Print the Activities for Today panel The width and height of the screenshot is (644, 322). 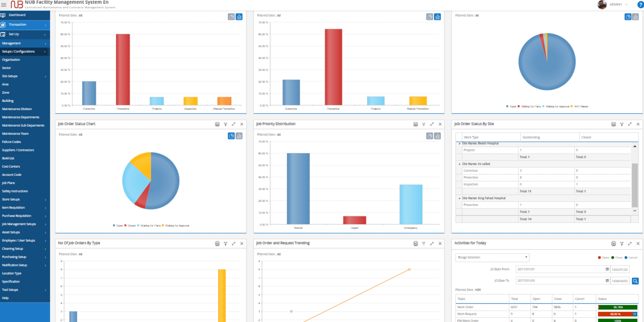point(614,243)
